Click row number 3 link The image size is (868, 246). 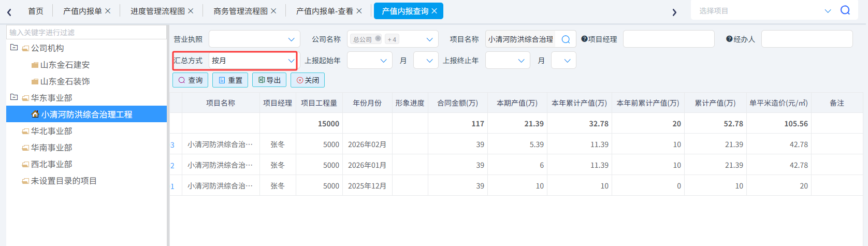[172, 145]
